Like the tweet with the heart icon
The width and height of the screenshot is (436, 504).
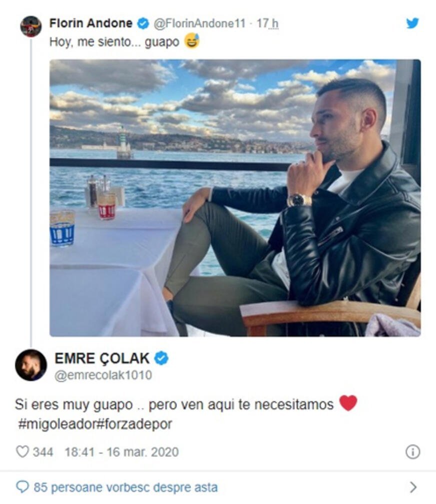tap(22, 452)
